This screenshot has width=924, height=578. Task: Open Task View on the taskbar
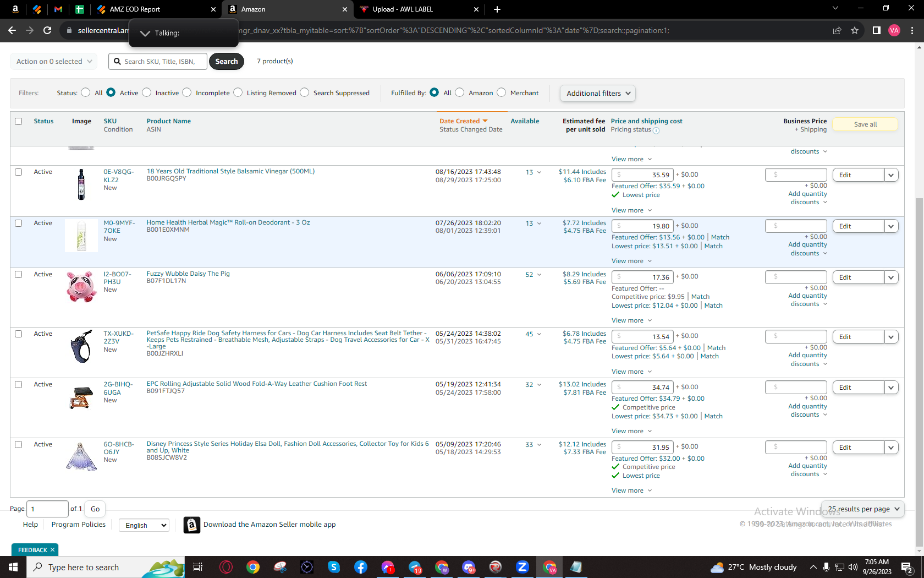(198, 567)
